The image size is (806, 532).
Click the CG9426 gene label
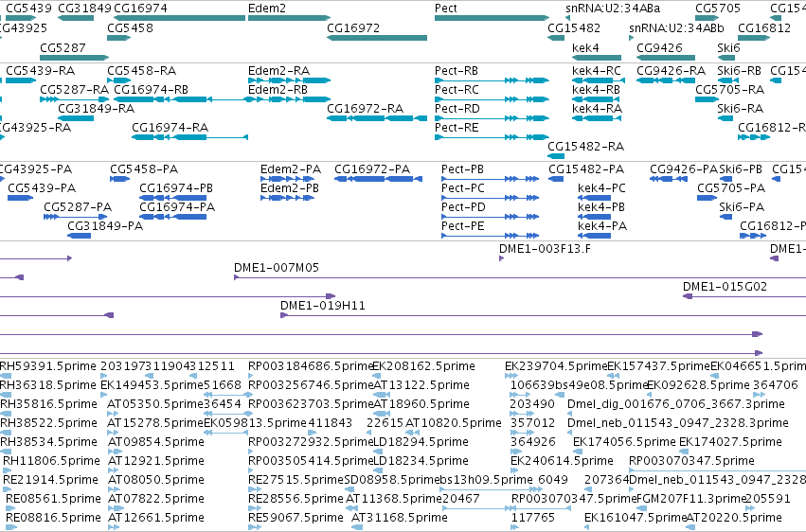coord(659,47)
